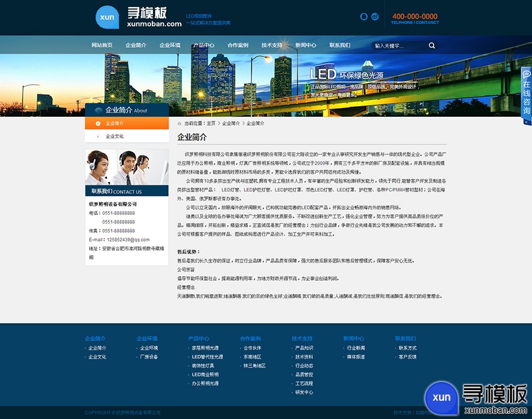Image resolution: width=532 pixels, height=419 pixels.
Task: Open 技术支持 in the navigation bar
Action: (x=272, y=45)
